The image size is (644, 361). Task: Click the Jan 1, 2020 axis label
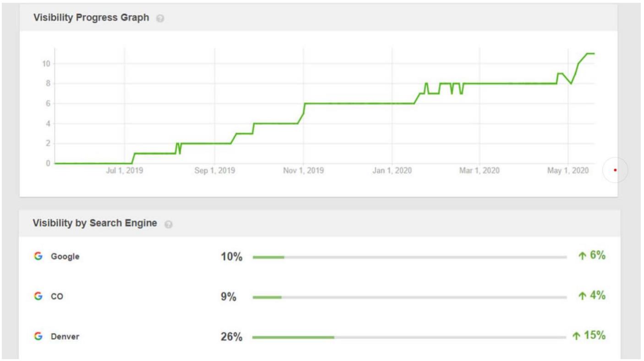pyautogui.click(x=392, y=171)
